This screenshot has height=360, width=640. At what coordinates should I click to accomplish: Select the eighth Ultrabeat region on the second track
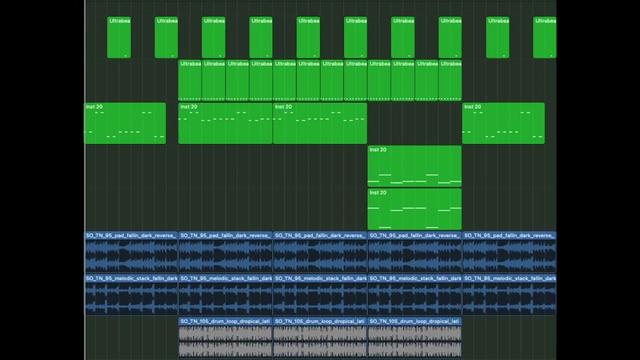pos(356,80)
